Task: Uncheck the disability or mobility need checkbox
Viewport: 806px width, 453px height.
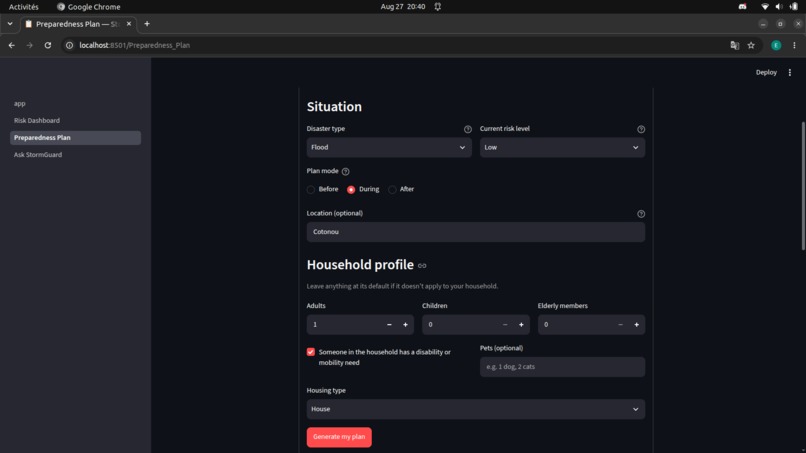Action: (310, 352)
